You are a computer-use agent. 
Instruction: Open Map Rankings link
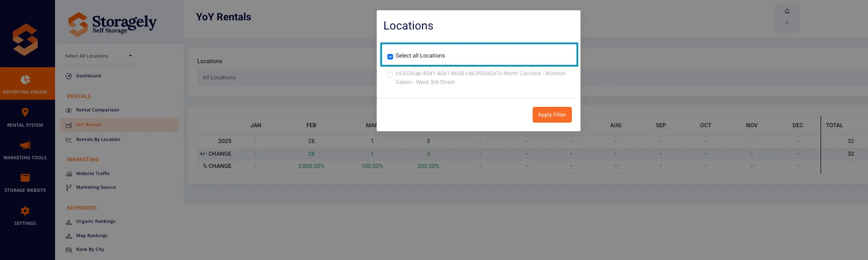tap(92, 236)
